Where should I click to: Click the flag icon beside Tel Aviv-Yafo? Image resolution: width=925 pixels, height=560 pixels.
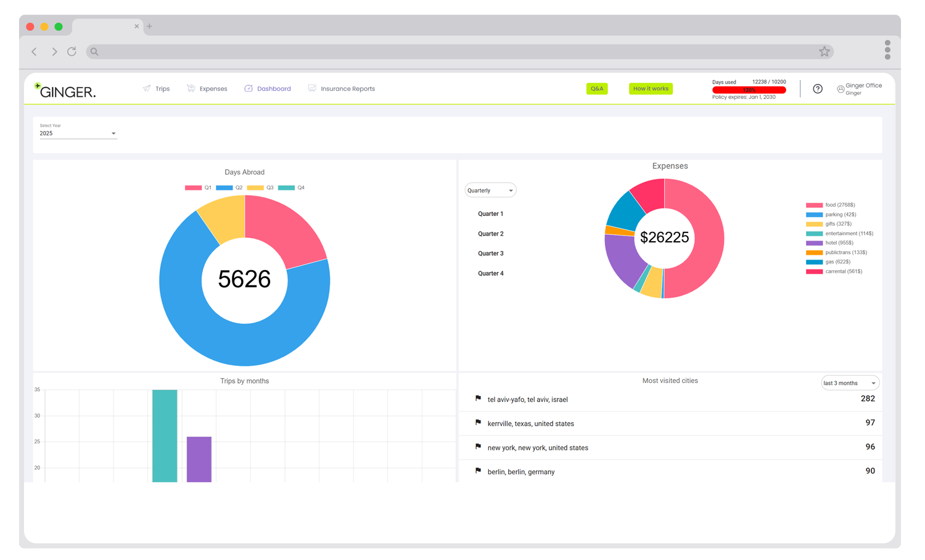(478, 399)
